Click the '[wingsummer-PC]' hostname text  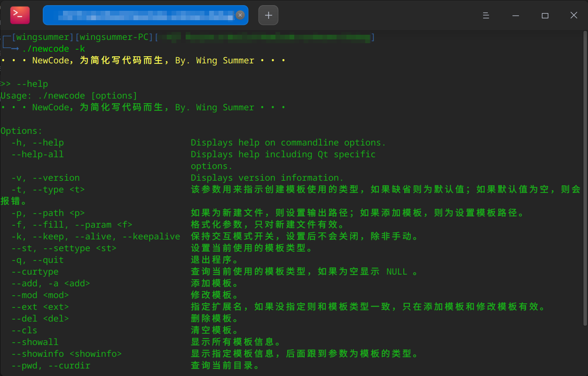click(x=114, y=37)
